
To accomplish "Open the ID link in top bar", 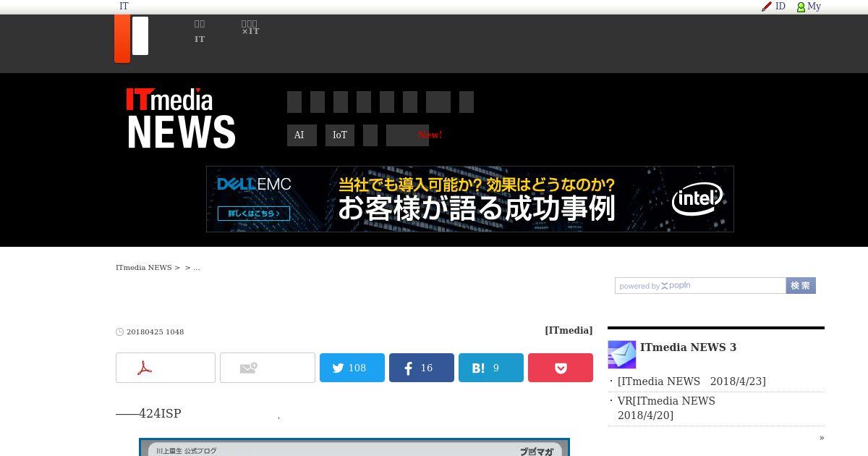I will click(x=780, y=7).
